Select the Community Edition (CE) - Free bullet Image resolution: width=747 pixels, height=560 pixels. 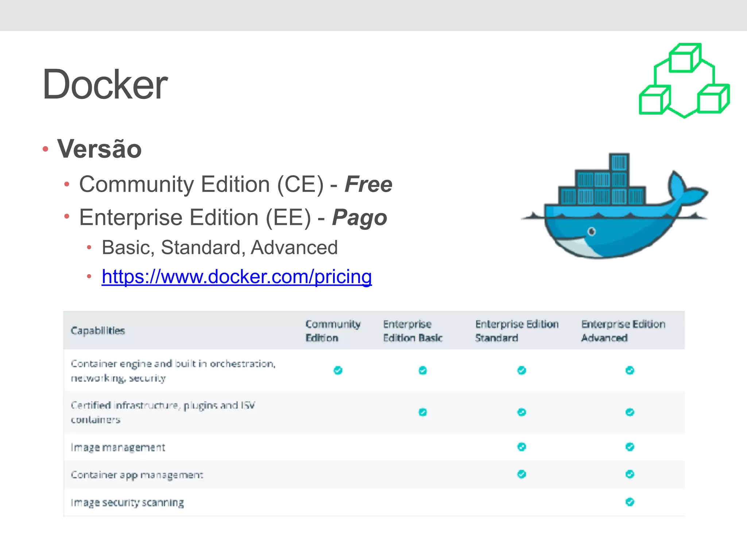coord(236,184)
